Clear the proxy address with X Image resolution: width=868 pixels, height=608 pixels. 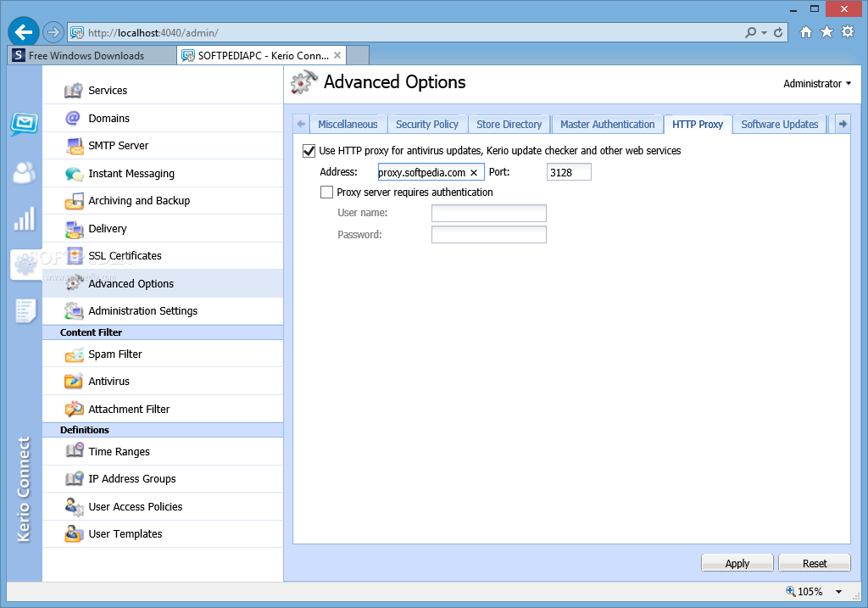click(474, 173)
